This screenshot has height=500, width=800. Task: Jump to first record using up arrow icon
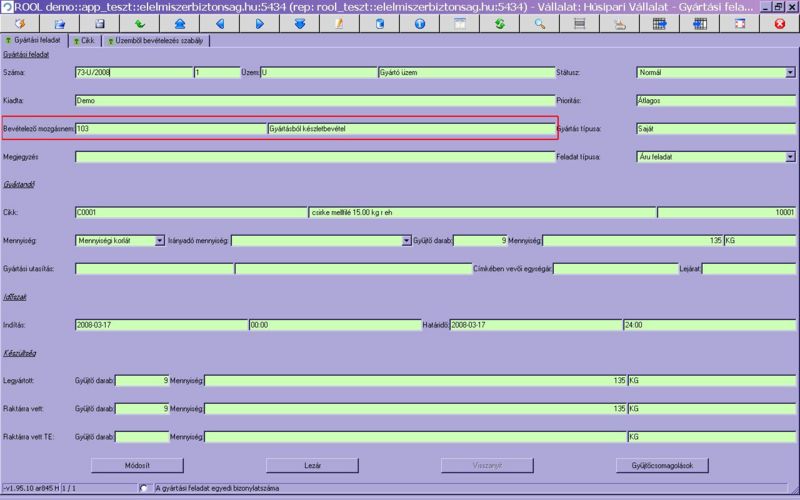click(x=179, y=23)
